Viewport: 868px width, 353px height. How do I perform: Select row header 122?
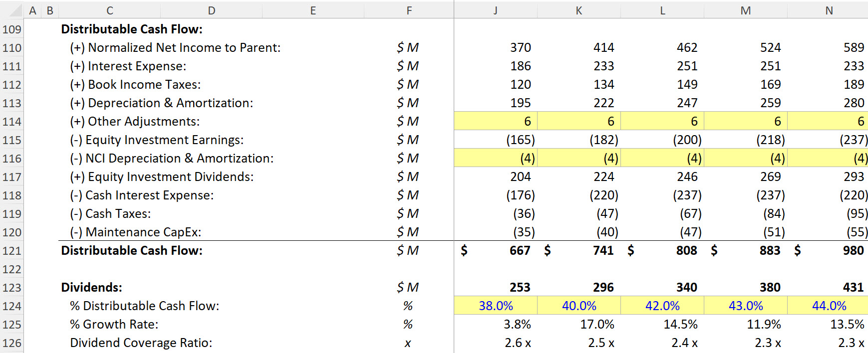coord(12,269)
